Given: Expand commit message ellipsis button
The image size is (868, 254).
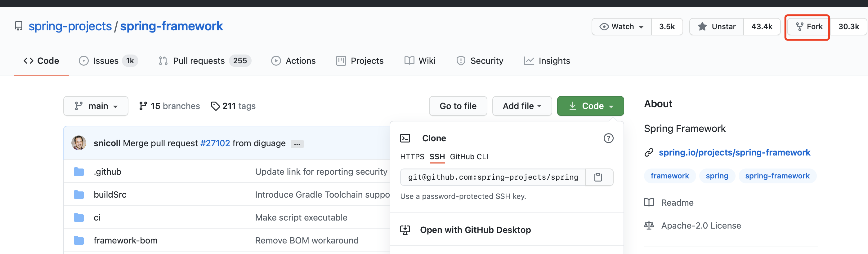Looking at the screenshot, I should pos(297,144).
